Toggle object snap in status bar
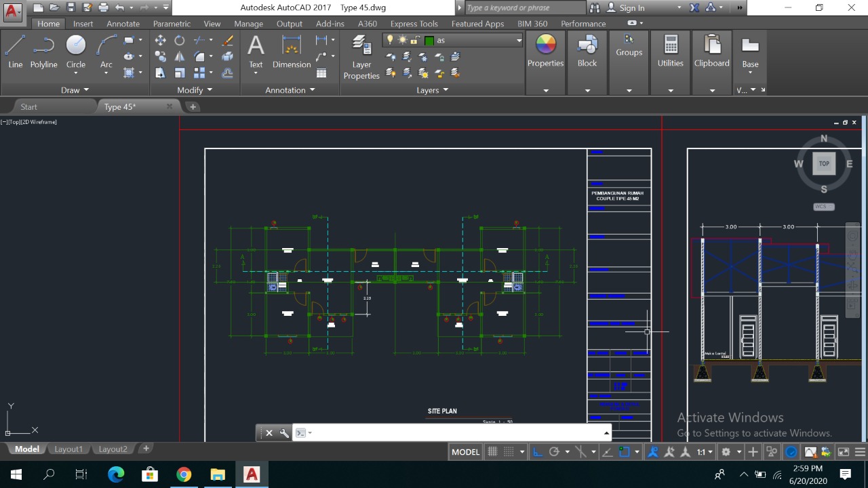 625,452
